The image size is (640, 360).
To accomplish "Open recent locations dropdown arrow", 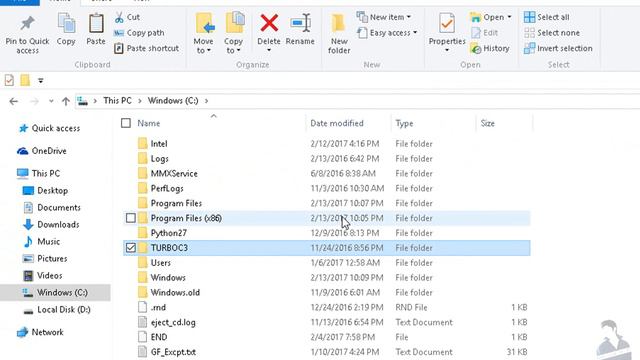I will (x=51, y=101).
